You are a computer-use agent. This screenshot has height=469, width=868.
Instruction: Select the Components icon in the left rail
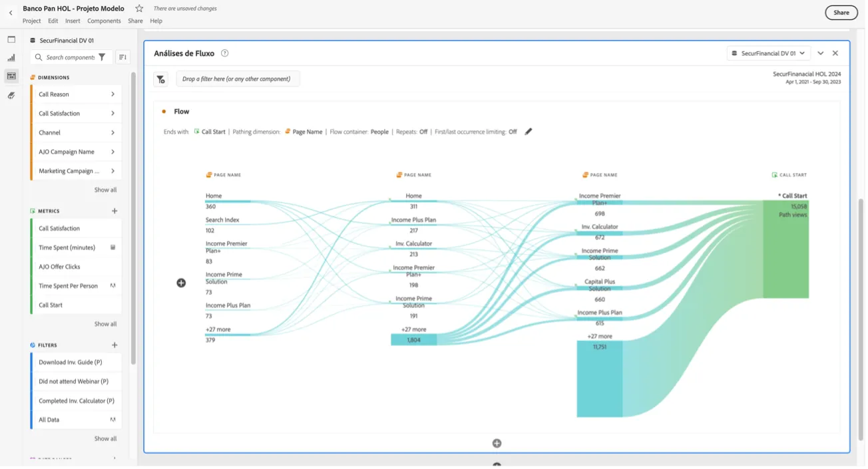11,77
